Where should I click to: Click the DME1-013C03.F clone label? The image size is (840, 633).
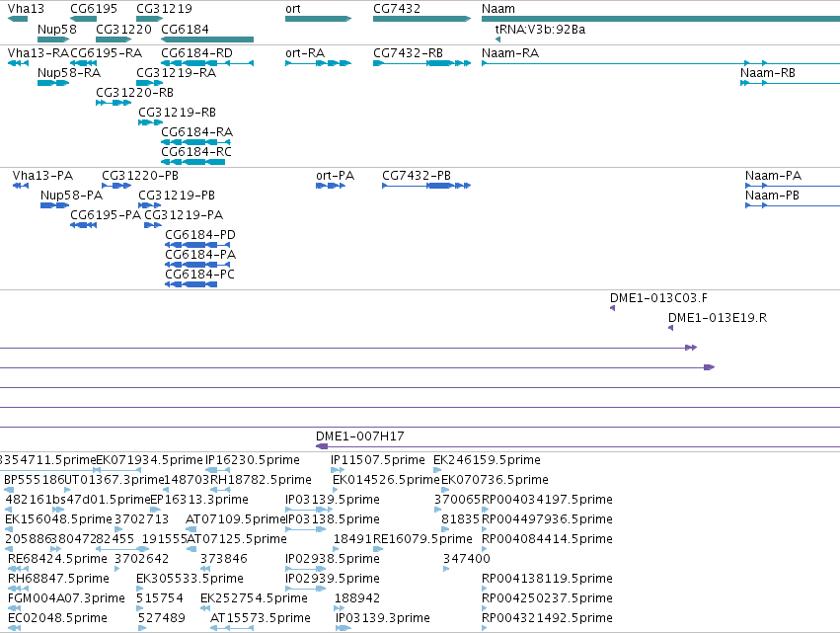tap(658, 298)
